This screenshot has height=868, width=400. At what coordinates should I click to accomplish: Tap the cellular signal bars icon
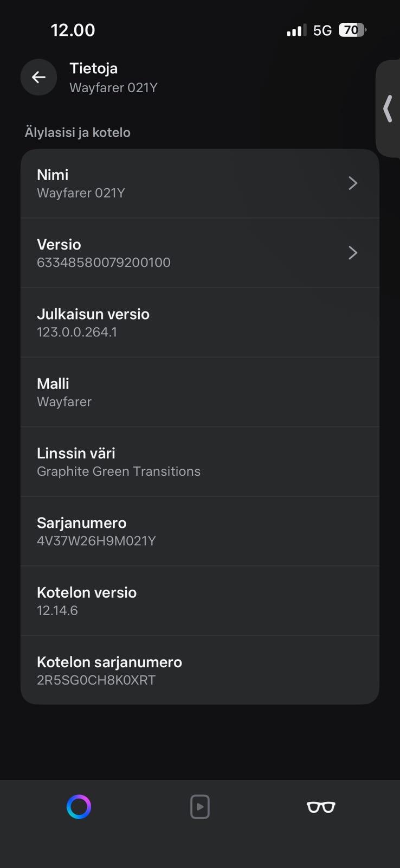[x=296, y=31]
